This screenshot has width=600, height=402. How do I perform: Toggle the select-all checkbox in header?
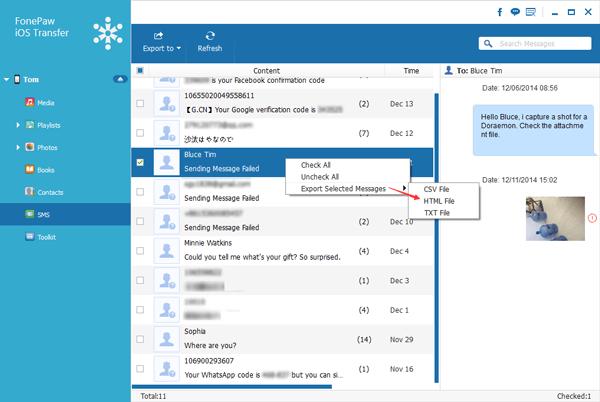point(140,70)
